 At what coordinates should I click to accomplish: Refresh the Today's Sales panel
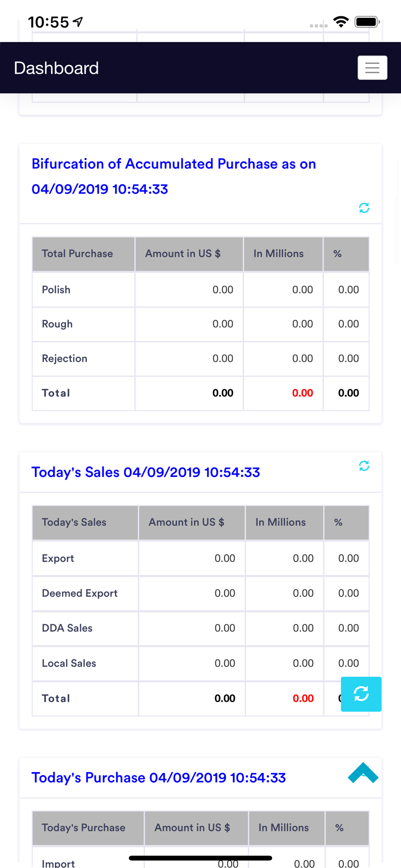point(364,466)
